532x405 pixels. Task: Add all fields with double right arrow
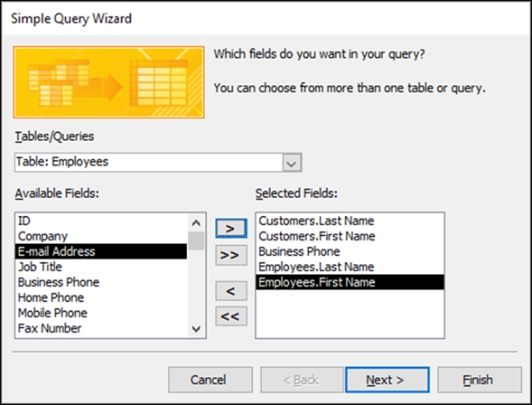pos(231,255)
